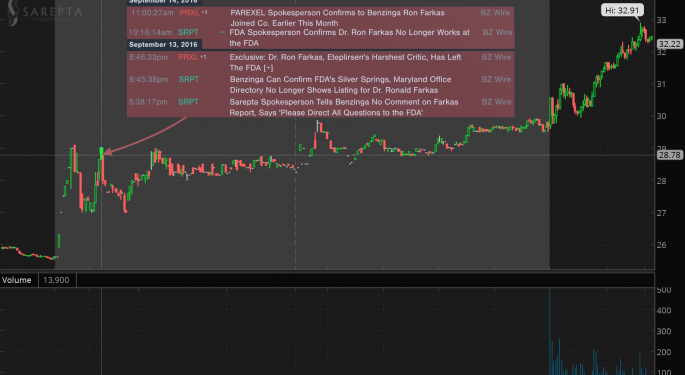
Task: Click the 13,900 volume value field
Action: pyautogui.click(x=57, y=280)
